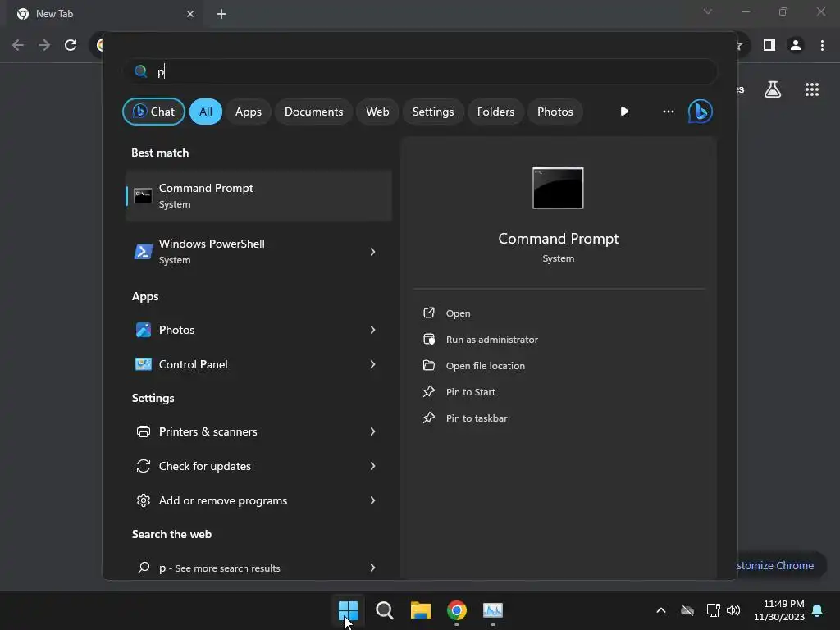Viewport: 840px width, 630px height.
Task: Click the Chrome icon on the taskbar
Action: [x=456, y=610]
